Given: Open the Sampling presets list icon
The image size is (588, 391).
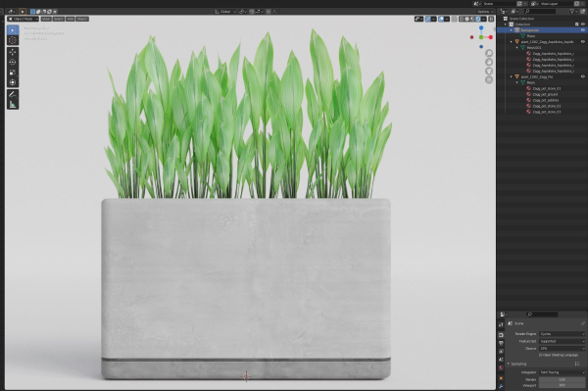Looking at the screenshot, I should coord(577,364).
